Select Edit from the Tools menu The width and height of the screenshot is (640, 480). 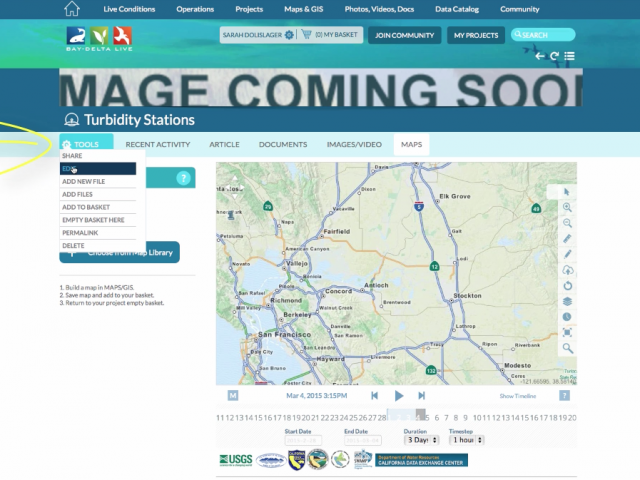pos(98,169)
